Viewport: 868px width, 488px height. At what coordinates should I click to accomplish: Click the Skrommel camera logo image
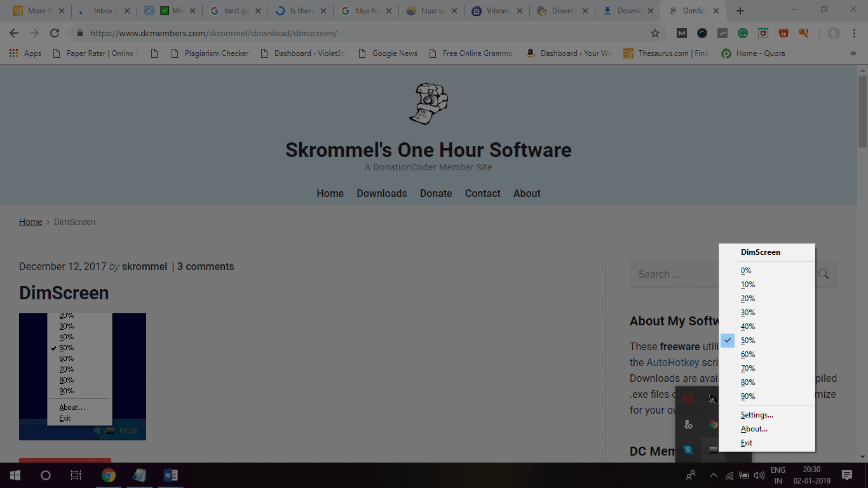[428, 104]
